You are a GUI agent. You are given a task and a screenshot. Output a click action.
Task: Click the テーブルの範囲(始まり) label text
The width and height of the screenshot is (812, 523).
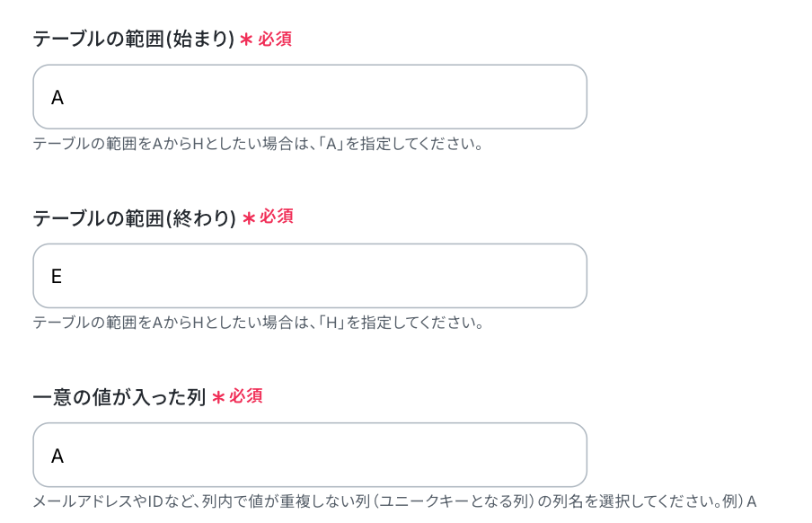coord(133,40)
